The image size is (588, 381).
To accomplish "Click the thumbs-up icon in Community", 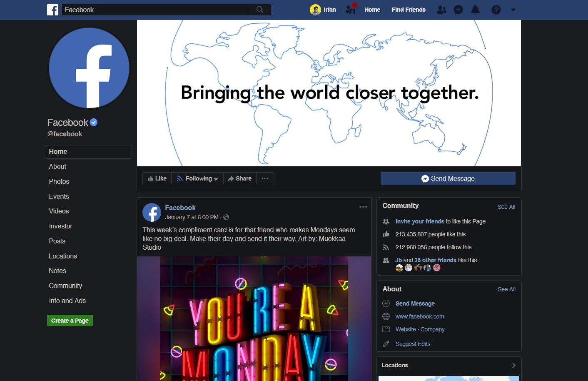I will click(386, 234).
